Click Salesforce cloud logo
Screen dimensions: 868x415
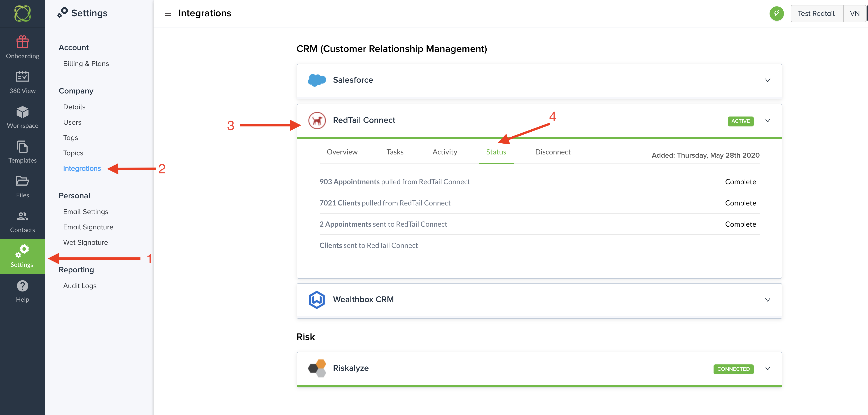[317, 80]
